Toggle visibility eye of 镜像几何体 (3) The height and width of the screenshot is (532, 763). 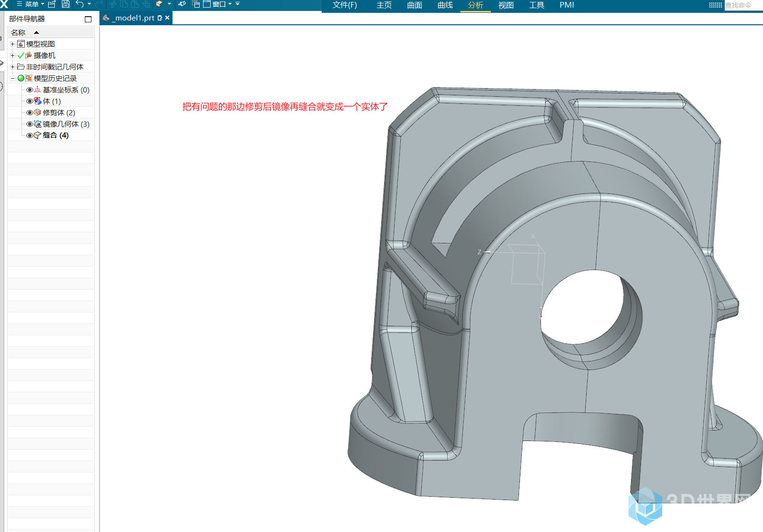[30, 124]
